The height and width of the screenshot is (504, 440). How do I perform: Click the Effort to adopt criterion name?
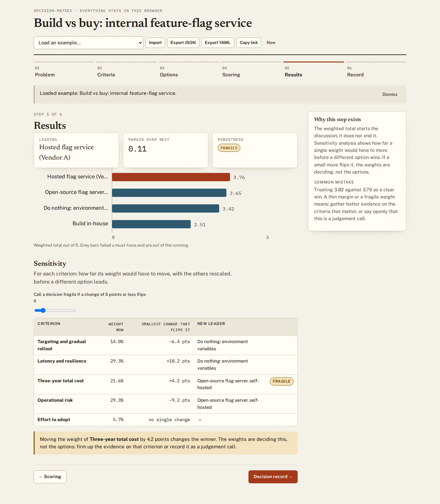pos(54,420)
